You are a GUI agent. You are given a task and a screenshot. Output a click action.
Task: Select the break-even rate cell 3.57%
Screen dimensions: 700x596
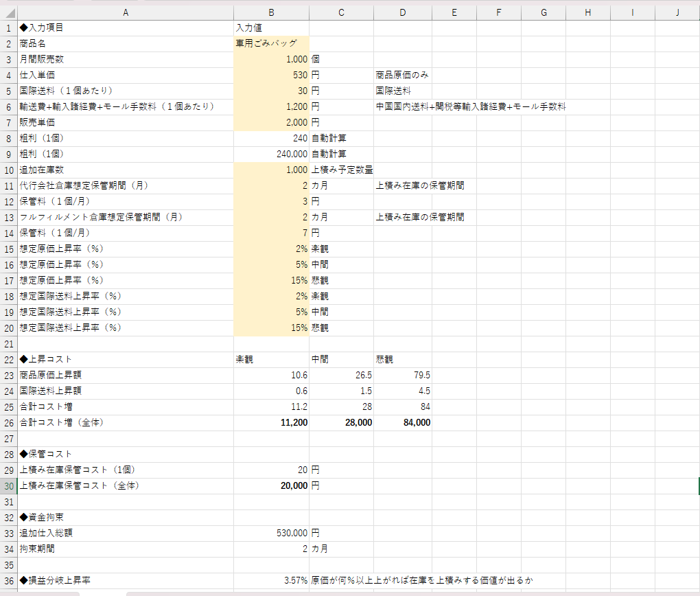pos(271,580)
